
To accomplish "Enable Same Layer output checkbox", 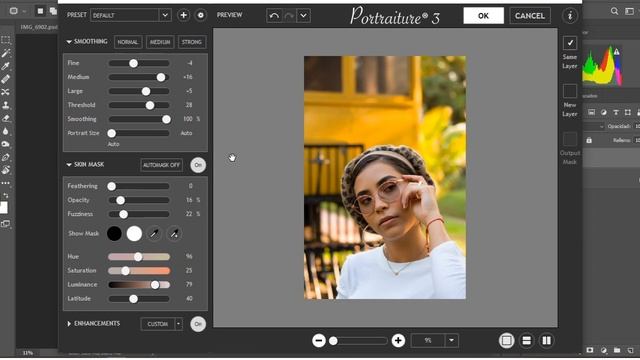I will click(570, 43).
